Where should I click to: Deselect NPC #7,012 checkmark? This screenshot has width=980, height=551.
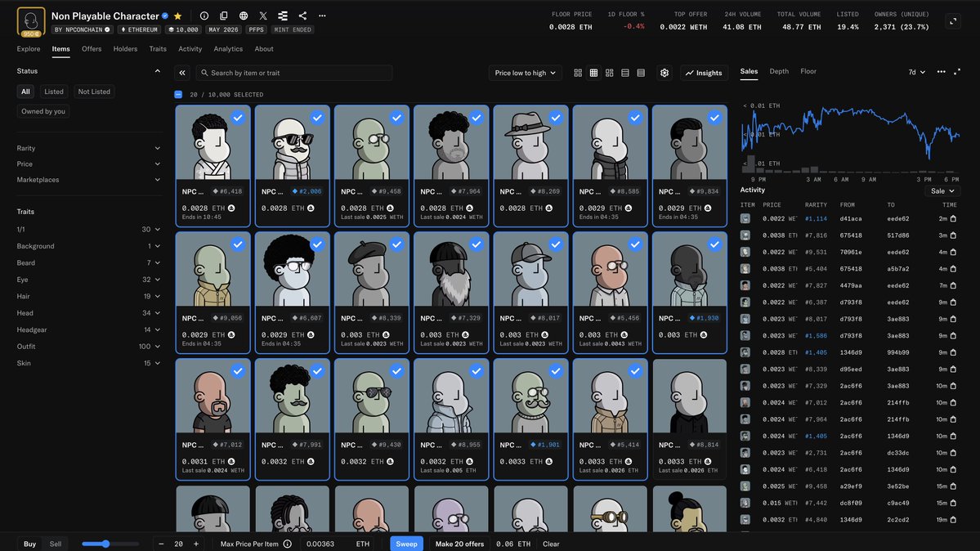coord(238,371)
